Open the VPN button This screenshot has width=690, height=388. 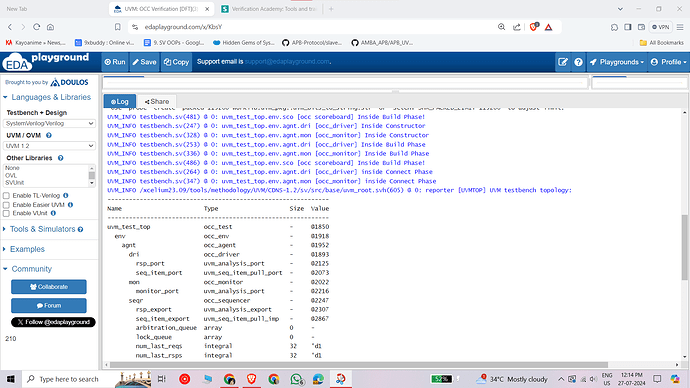coord(661,27)
